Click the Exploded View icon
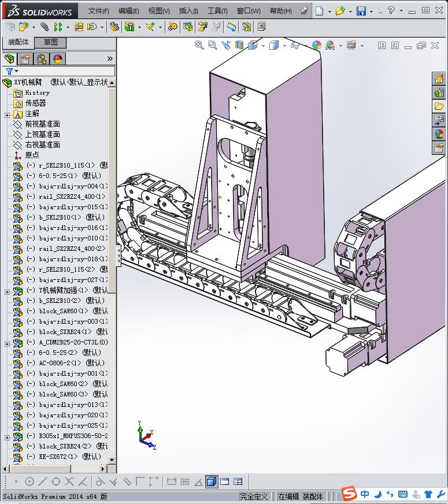The height and width of the screenshot is (504, 448). coord(202,27)
